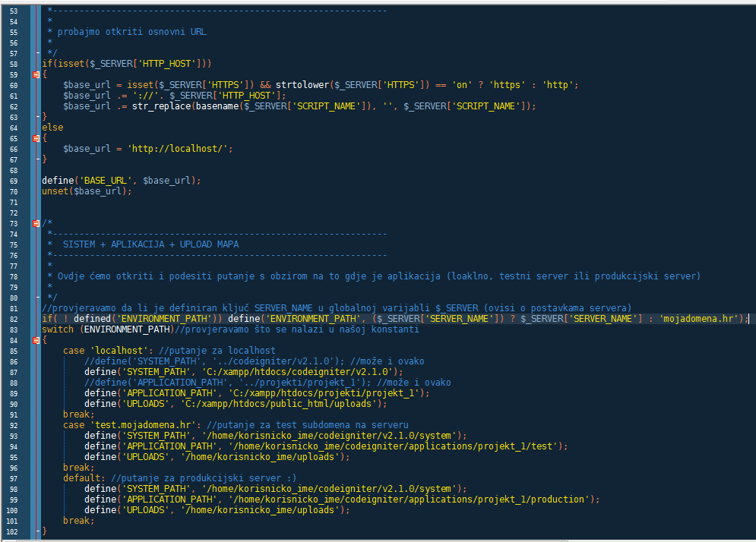Click line number 53 in the gutter
This screenshot has height=542, width=756.
tap(14, 11)
